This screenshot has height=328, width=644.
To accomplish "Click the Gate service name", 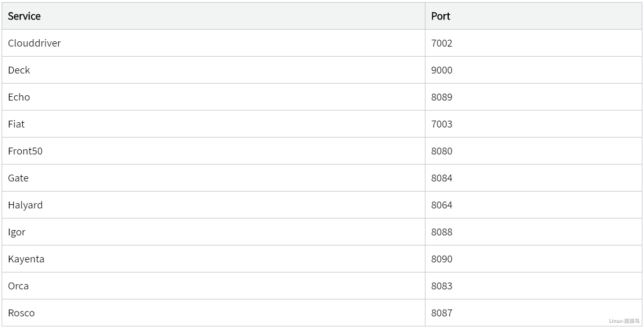I will (19, 178).
